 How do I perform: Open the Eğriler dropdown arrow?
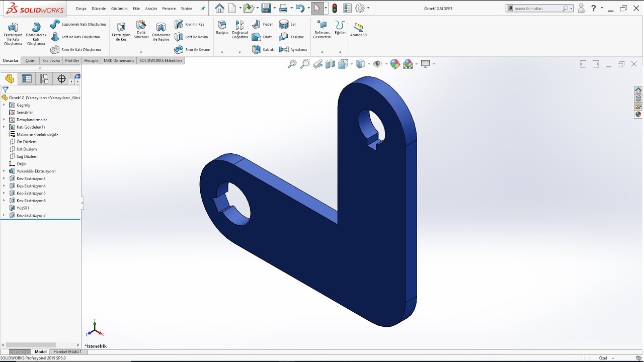click(x=340, y=52)
